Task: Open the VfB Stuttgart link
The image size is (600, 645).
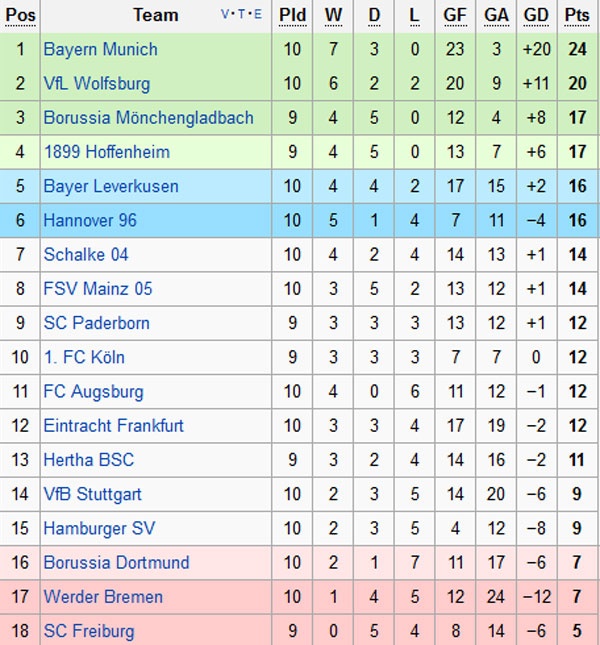Action: pos(92,494)
